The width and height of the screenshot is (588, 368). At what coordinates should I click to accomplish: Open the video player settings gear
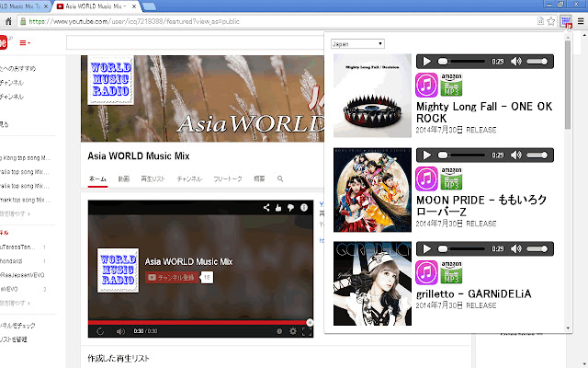click(293, 331)
